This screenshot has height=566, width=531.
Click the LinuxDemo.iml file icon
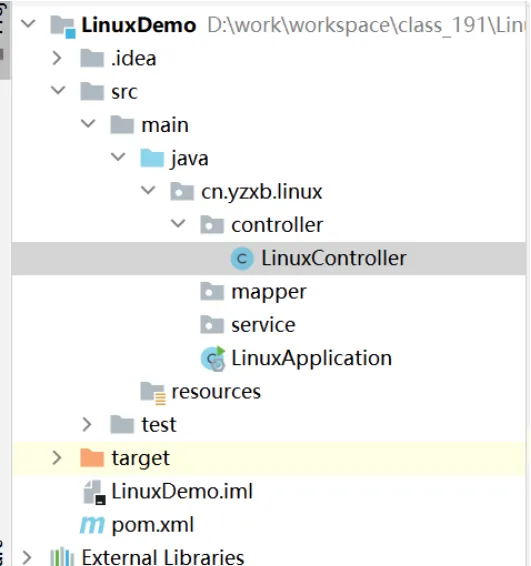(94, 492)
